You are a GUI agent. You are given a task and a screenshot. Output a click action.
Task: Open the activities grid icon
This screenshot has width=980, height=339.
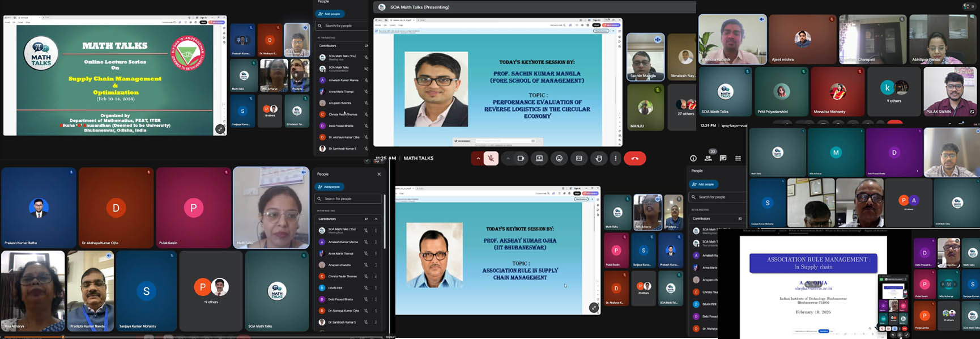738,159
